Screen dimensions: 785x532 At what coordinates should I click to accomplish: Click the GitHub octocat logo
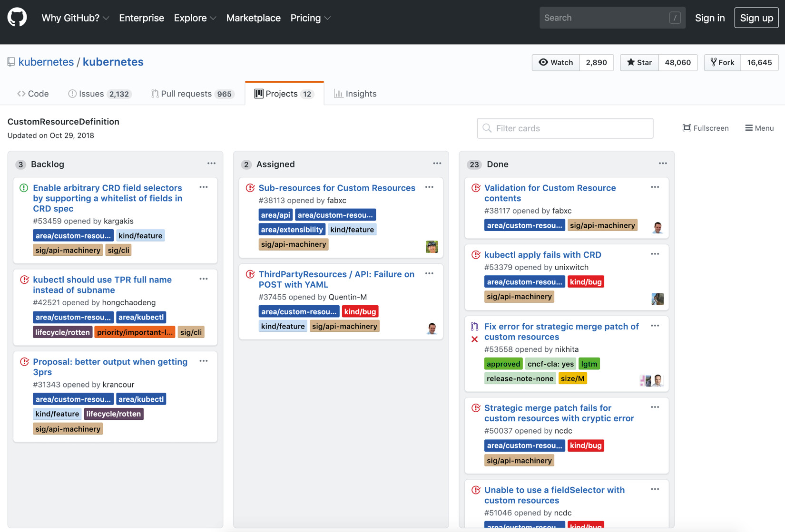pos(17,18)
